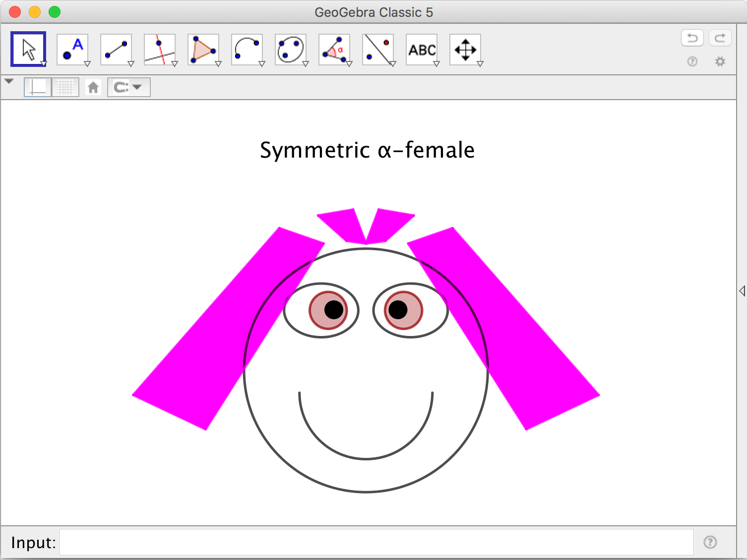Open the point capturing dropdown
This screenshot has height=560, width=747.
pyautogui.click(x=128, y=87)
